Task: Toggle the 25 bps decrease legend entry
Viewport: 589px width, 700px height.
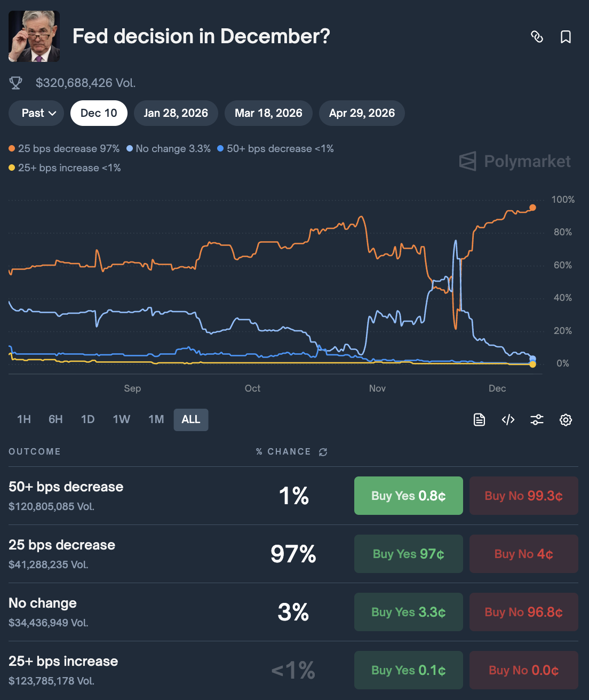Action: [x=64, y=148]
